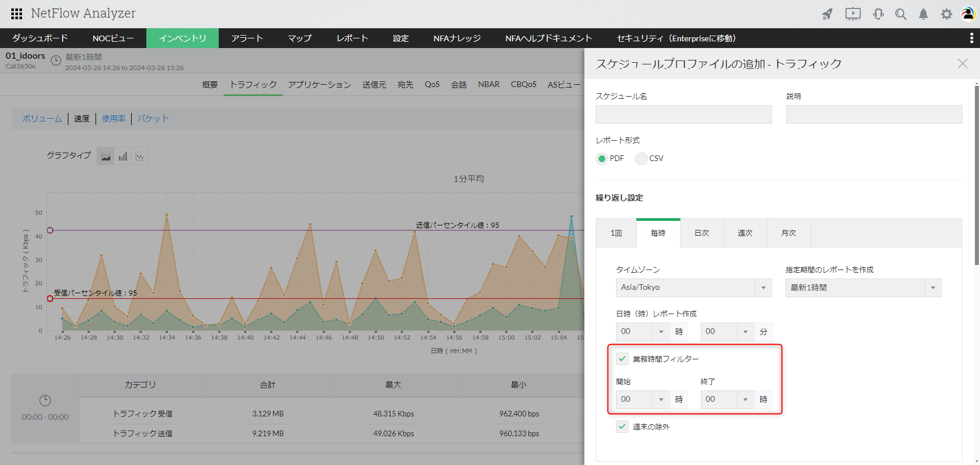The width and height of the screenshot is (980, 465).
Task: Go to the レポート navigation item
Action: tap(352, 38)
